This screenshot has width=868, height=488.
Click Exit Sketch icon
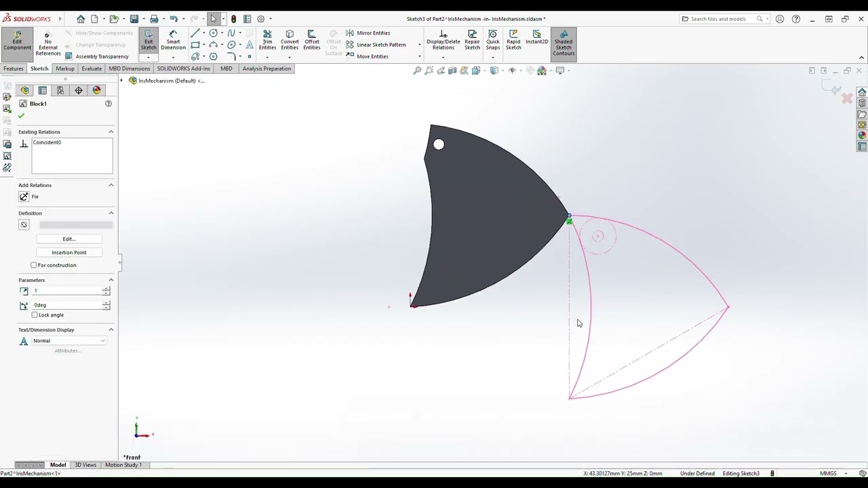point(149,41)
